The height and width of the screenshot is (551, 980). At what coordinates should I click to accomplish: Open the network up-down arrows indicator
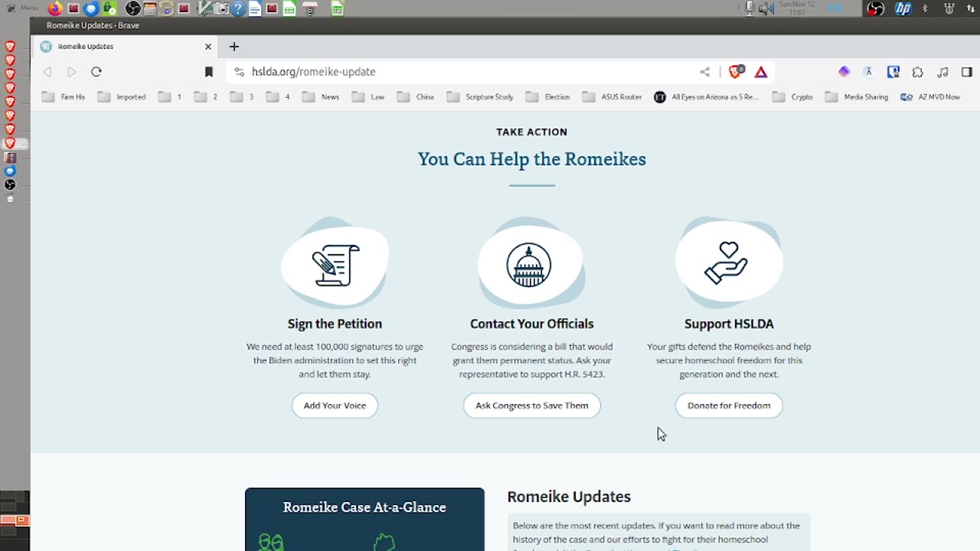(x=971, y=8)
